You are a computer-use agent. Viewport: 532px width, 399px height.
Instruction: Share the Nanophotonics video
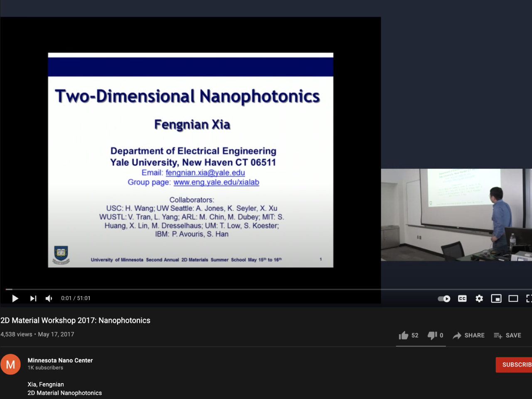(468, 335)
